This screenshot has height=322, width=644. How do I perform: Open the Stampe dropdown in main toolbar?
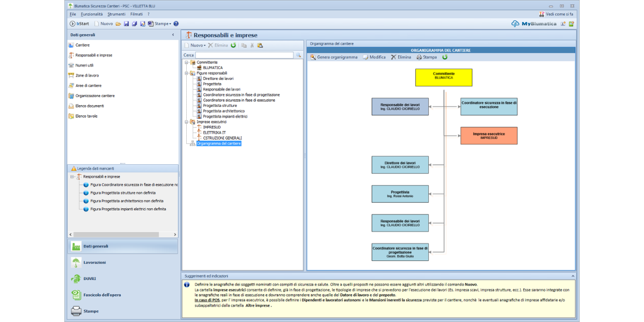click(x=161, y=24)
